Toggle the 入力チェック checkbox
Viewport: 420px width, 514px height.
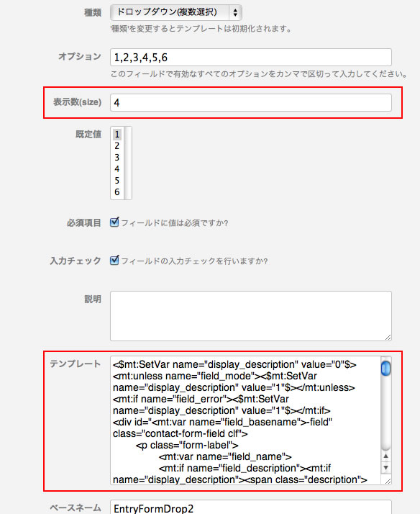coord(114,261)
